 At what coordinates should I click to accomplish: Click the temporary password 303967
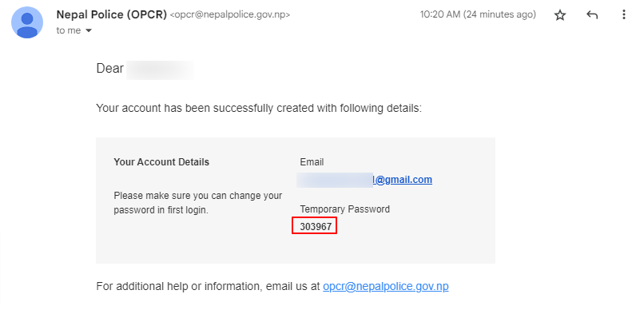pyautogui.click(x=316, y=226)
